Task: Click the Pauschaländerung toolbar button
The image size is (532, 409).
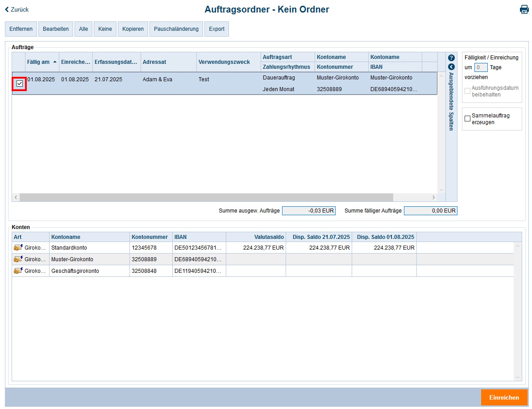Action: 176,29
